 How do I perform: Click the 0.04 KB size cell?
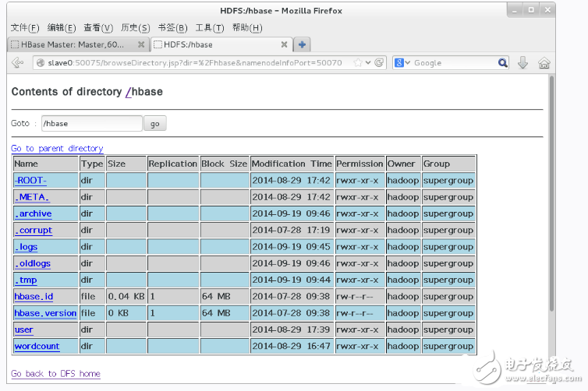point(126,297)
